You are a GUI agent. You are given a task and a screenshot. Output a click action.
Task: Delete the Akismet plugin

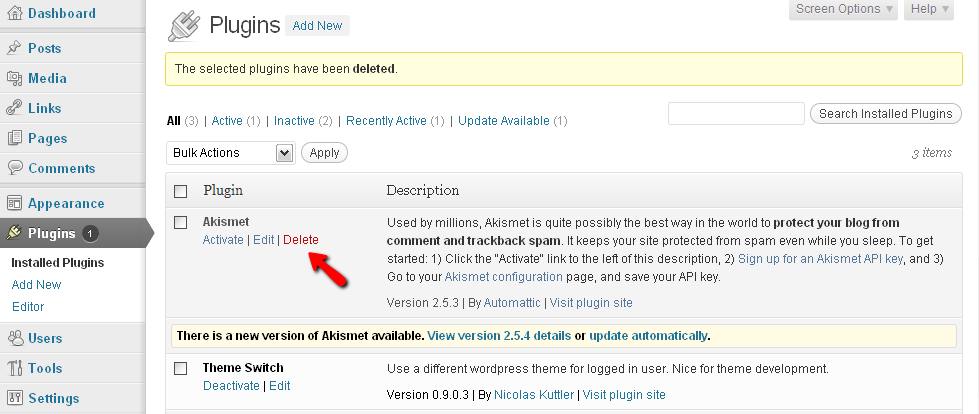pos(301,240)
